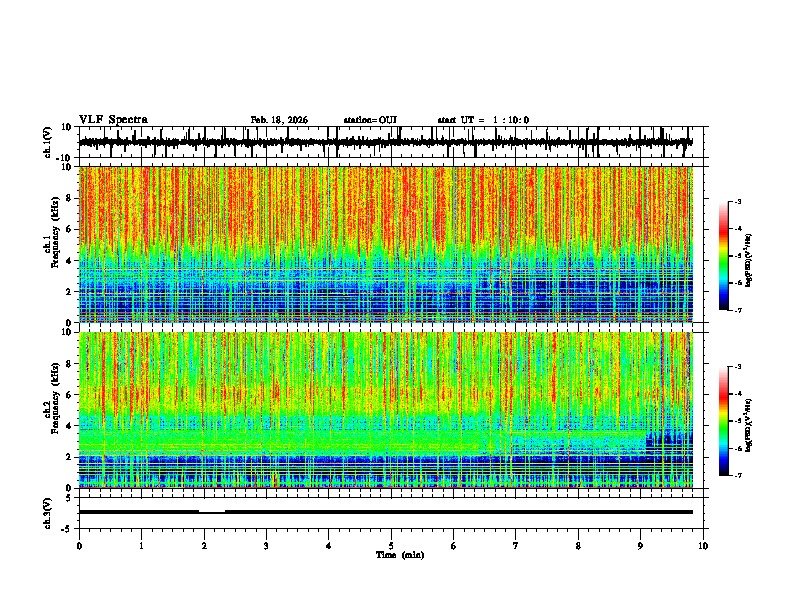Click the "start UT = 1 : 10: 0" text

(x=483, y=120)
